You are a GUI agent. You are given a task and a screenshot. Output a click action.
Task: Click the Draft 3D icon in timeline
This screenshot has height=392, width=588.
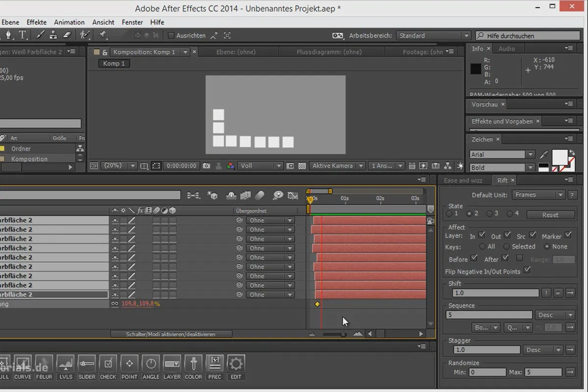[213, 196]
